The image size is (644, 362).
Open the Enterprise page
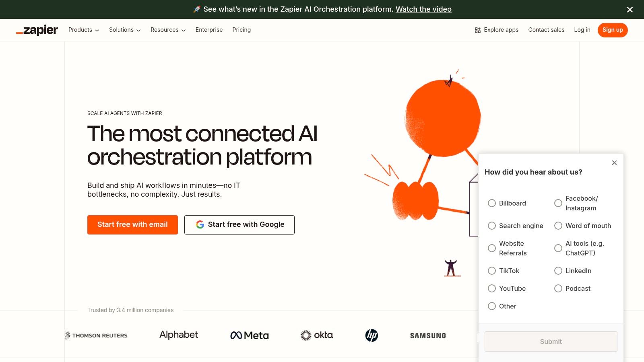click(x=209, y=30)
